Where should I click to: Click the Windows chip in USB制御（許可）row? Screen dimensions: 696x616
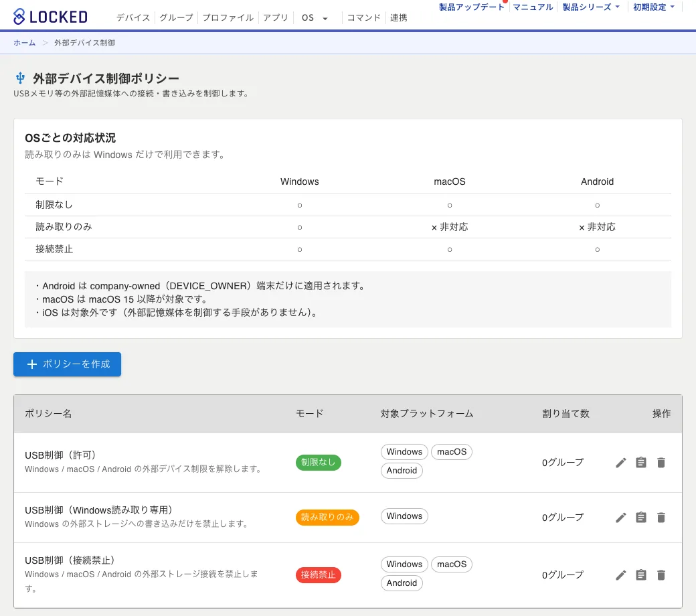pos(404,452)
